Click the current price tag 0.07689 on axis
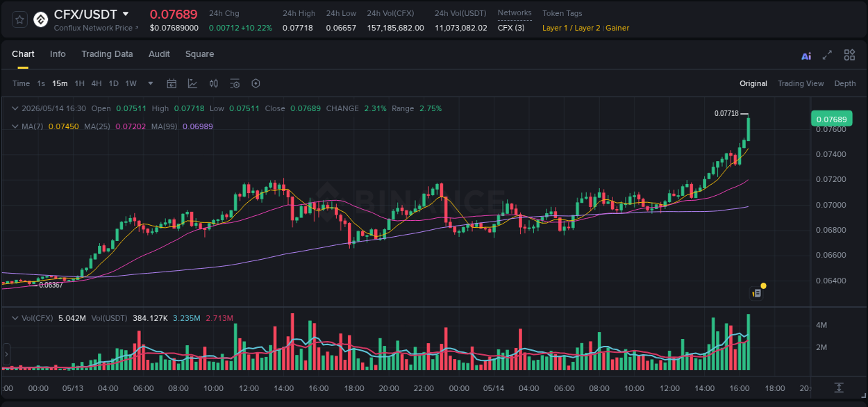This screenshot has height=407, width=868. click(x=832, y=119)
